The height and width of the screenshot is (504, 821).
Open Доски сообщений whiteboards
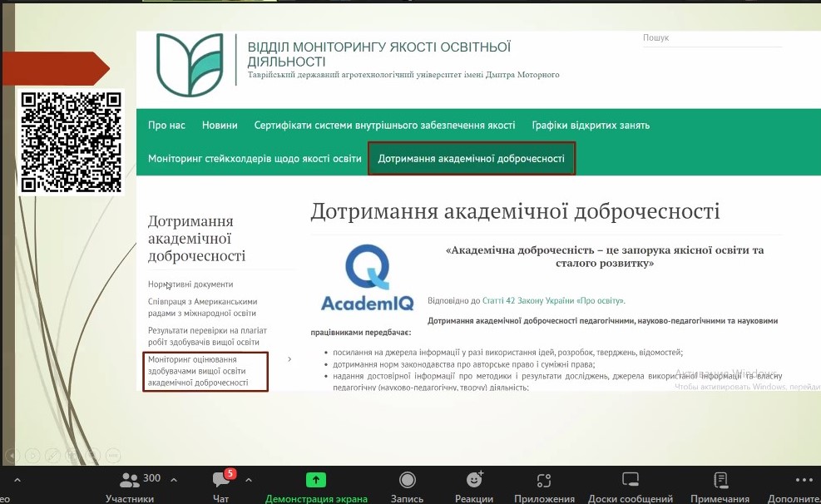click(x=631, y=487)
